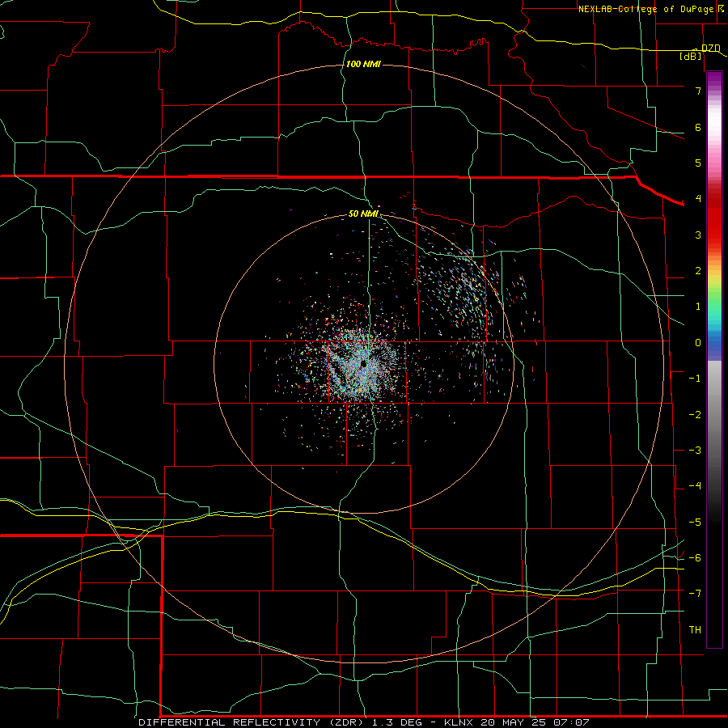This screenshot has height=728, width=728.
Task: Click the -1 value on the scale
Action: click(x=695, y=379)
